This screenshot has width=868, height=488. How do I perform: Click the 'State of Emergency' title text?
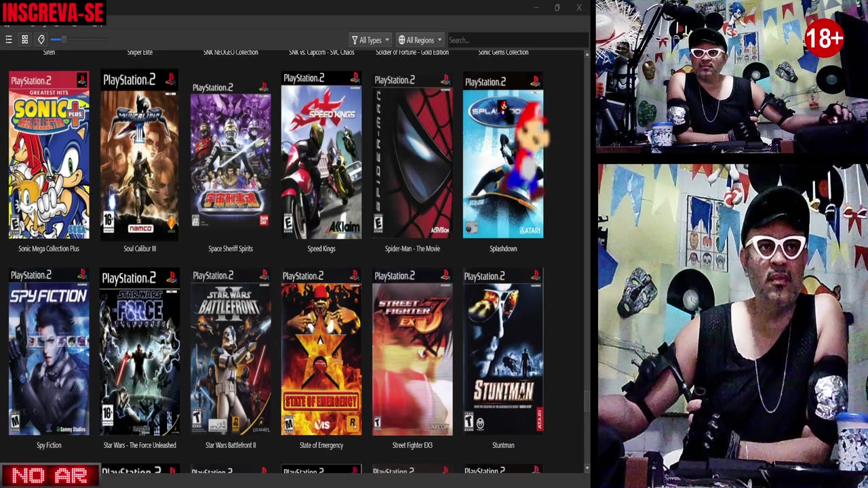point(321,445)
